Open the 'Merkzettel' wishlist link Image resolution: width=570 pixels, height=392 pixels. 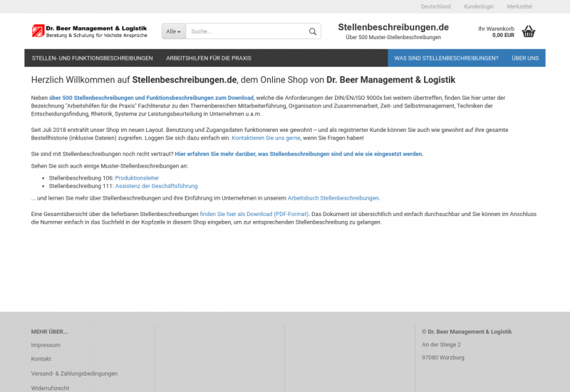(519, 6)
